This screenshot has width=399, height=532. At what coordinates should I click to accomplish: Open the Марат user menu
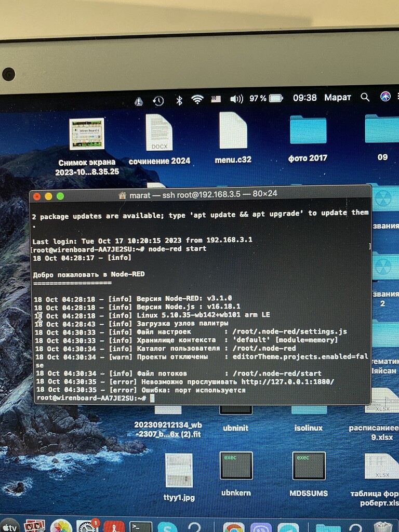coord(338,98)
